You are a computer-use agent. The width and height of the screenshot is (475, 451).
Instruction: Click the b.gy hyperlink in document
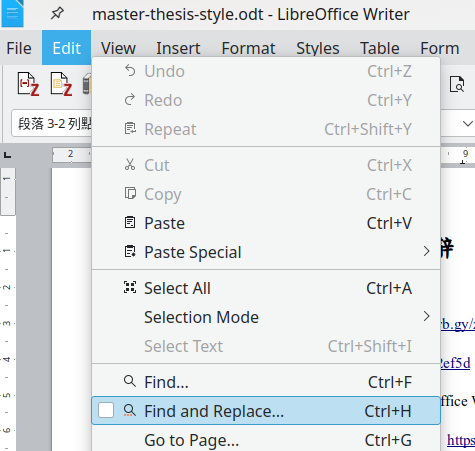click(458, 324)
